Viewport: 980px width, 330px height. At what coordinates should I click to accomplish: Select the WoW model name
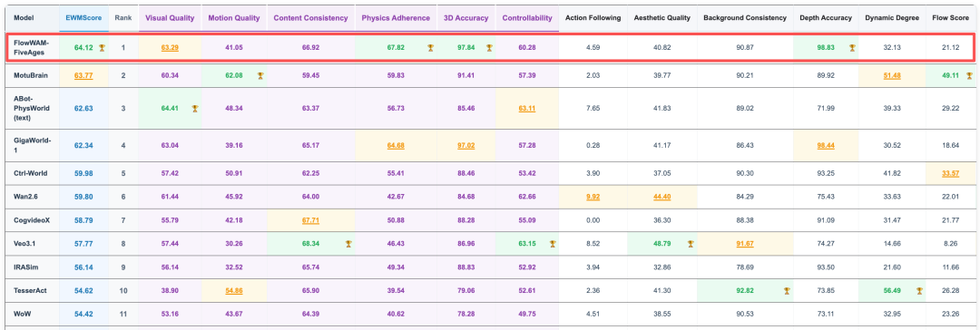pos(22,314)
